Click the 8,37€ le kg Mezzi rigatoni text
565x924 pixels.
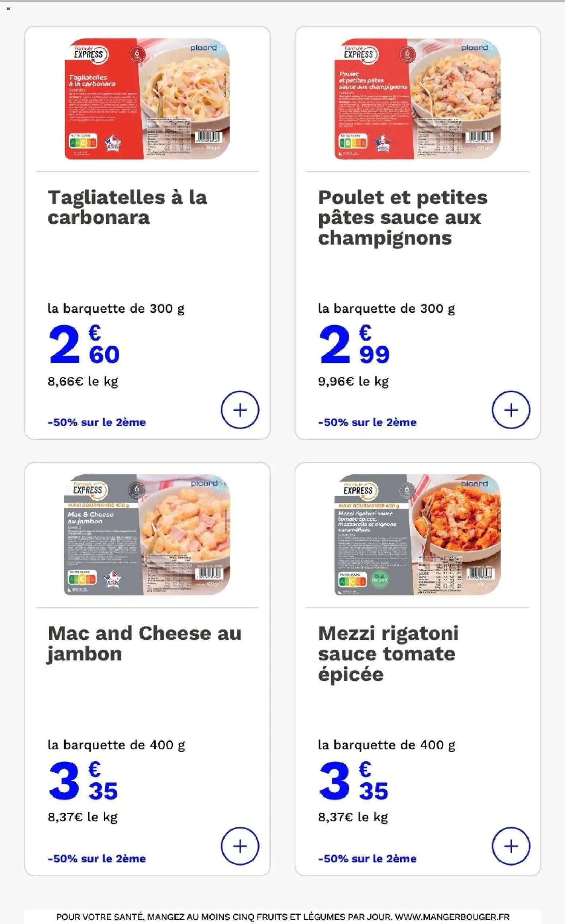pyautogui.click(x=353, y=817)
